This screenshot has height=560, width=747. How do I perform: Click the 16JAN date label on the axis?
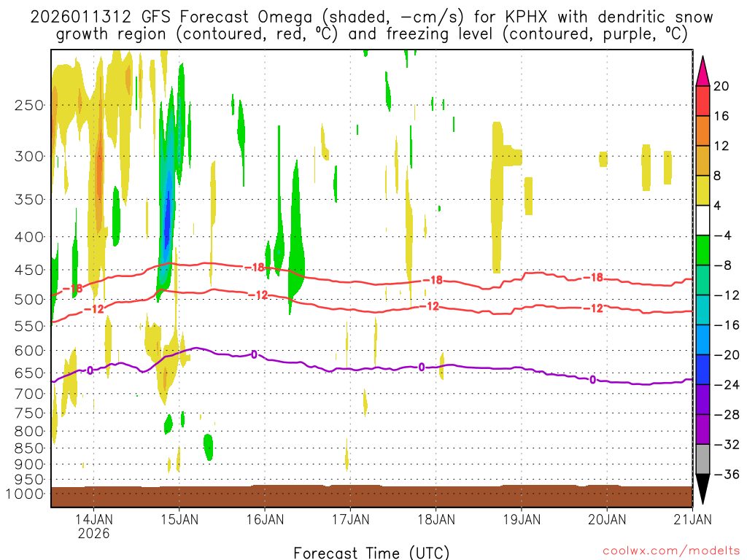[x=265, y=519]
